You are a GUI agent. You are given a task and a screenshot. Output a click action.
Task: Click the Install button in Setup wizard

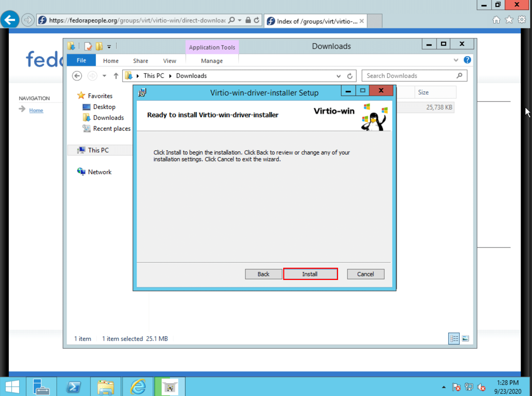tap(310, 274)
